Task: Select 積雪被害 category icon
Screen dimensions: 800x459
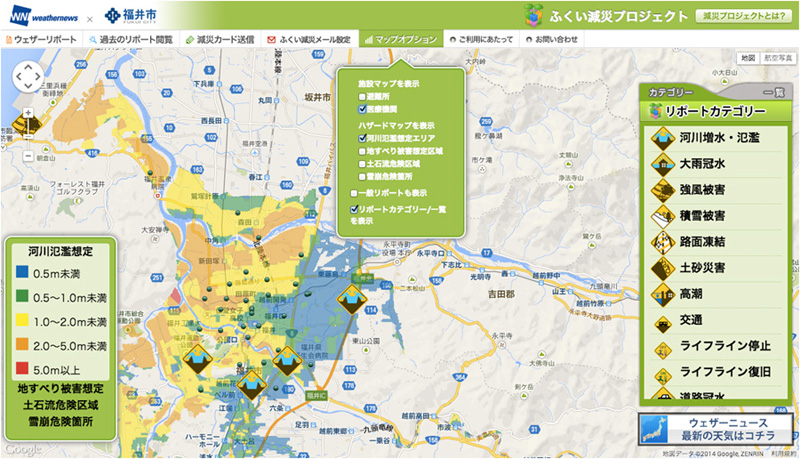Action: pyautogui.click(x=663, y=216)
